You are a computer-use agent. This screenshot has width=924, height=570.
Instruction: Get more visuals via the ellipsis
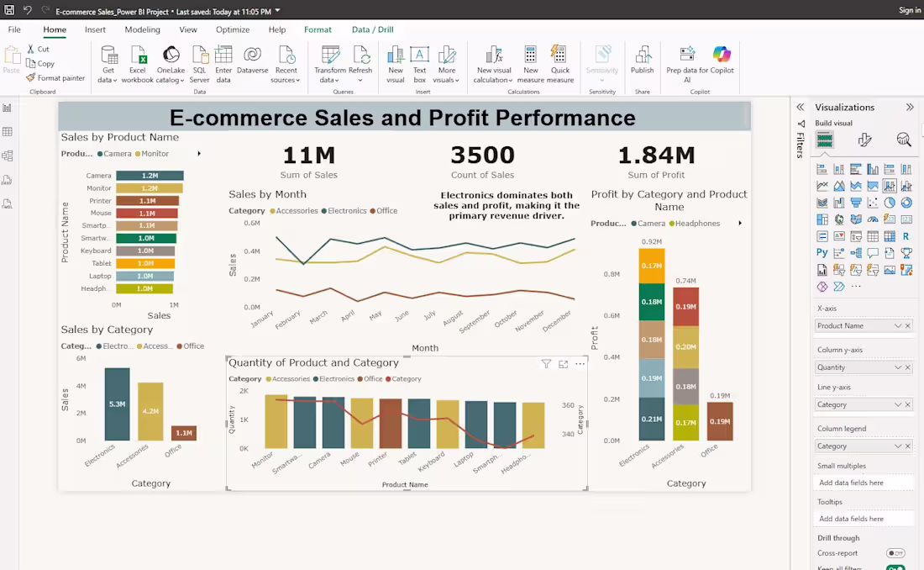(856, 287)
